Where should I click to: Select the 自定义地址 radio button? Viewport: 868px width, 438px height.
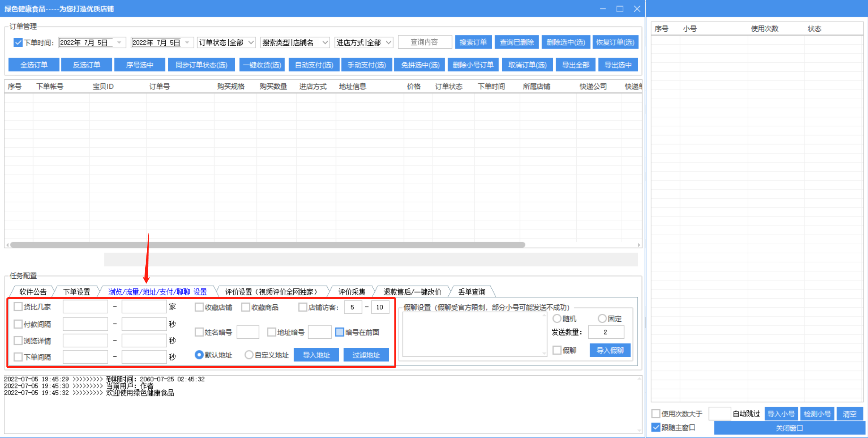[249, 355]
